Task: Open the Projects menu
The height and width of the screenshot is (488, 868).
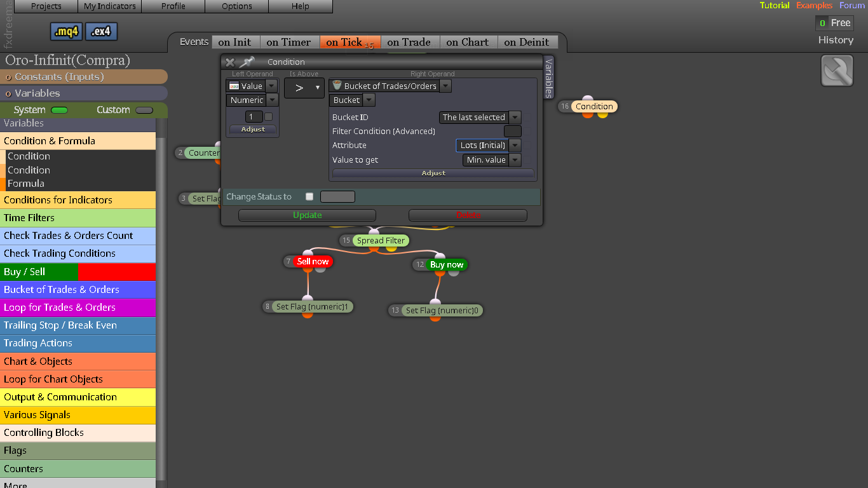Action: click(46, 6)
